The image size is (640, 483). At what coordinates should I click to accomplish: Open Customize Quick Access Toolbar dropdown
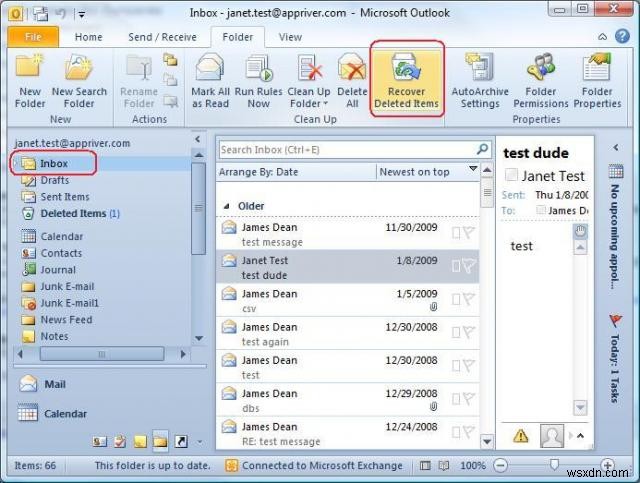point(82,15)
